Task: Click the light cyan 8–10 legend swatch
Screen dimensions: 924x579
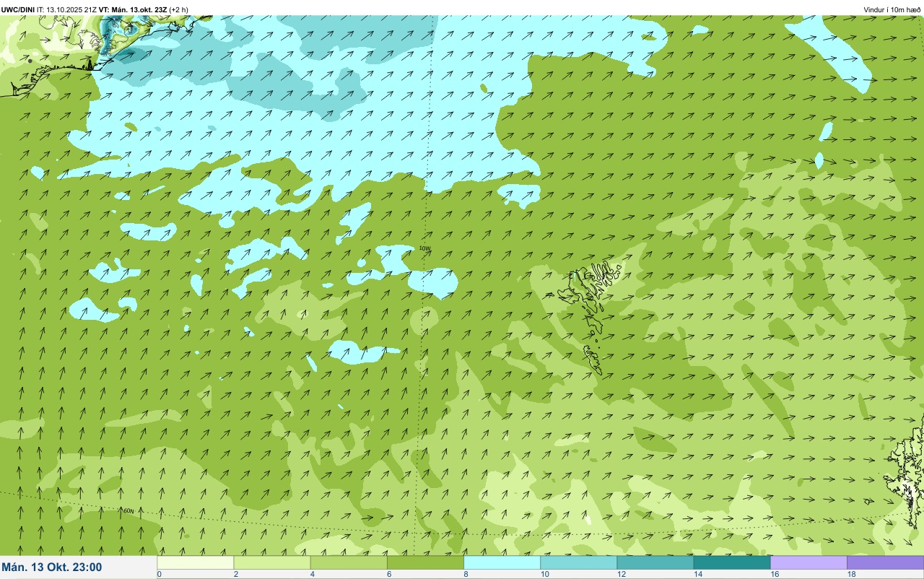Action: coord(502,562)
